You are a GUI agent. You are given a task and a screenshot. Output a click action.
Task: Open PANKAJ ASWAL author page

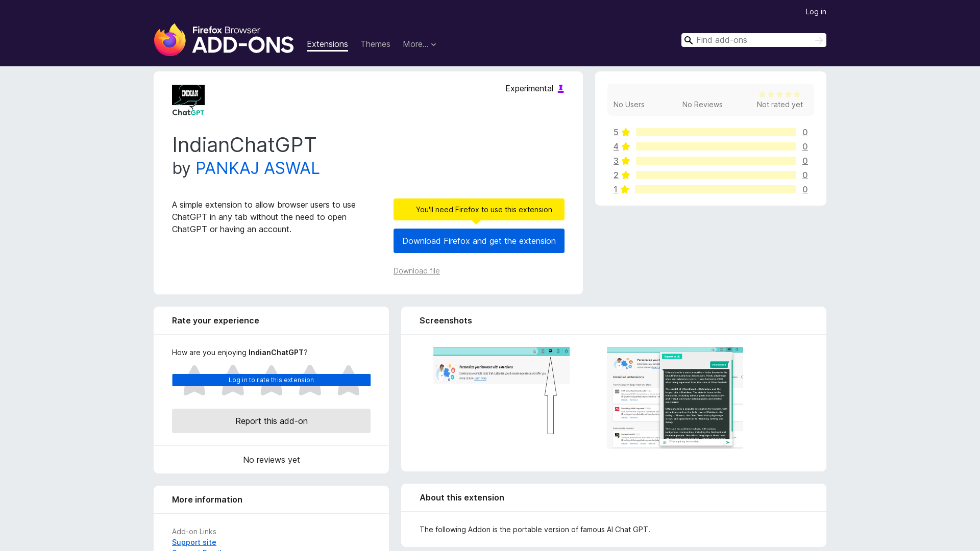click(x=257, y=168)
